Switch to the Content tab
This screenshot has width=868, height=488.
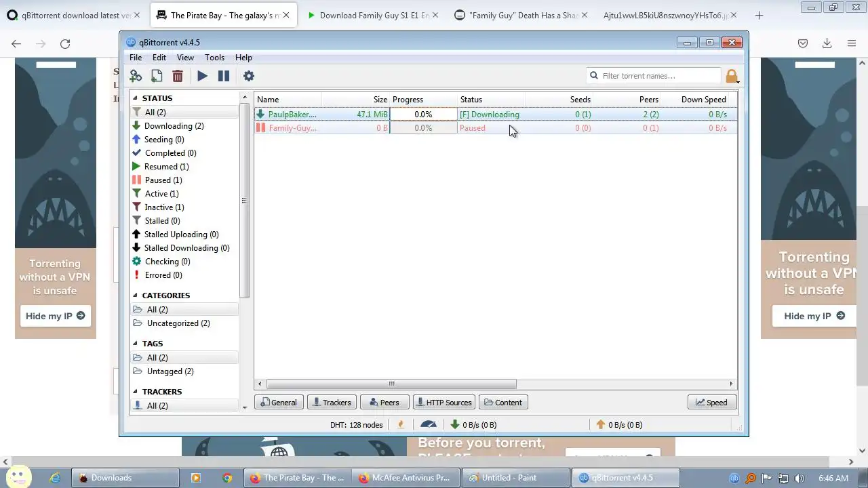pyautogui.click(x=503, y=402)
